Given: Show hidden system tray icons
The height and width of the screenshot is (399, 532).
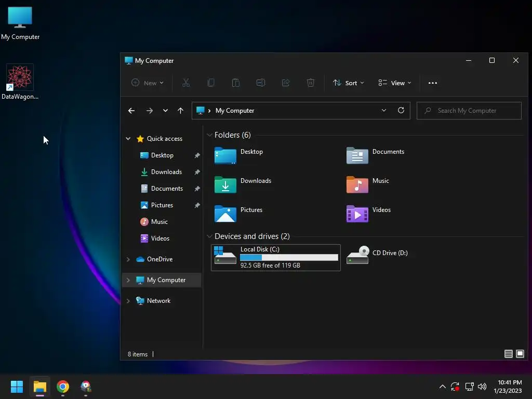Looking at the screenshot, I should 443,387.
